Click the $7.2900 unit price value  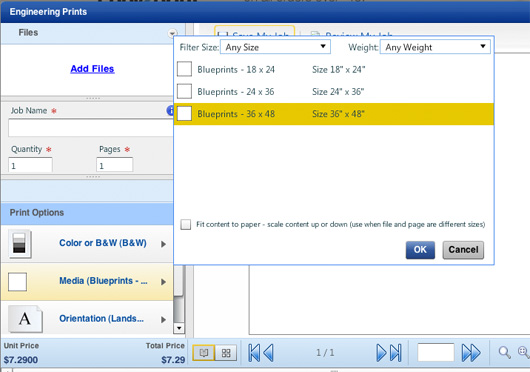click(x=21, y=360)
